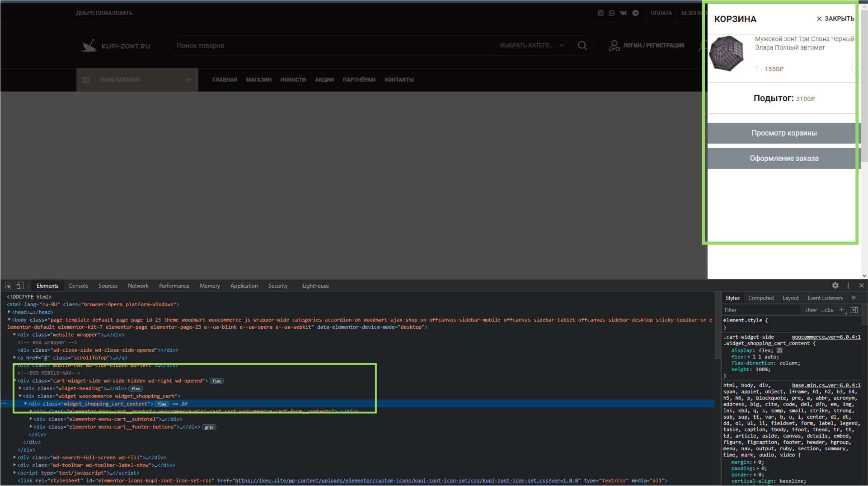The height and width of the screenshot is (486, 868).
Task: Open the ВЫБРАТЬ КАТЕГО... category dropdown
Action: pos(532,46)
